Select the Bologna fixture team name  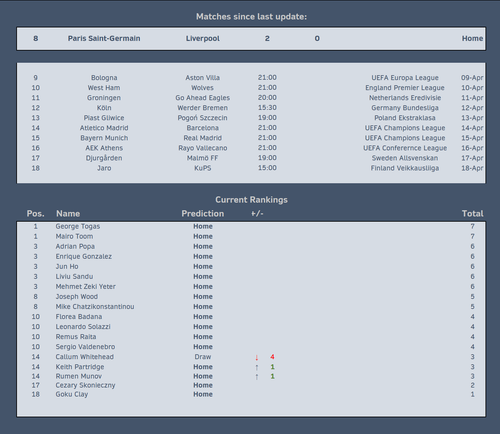pos(104,78)
